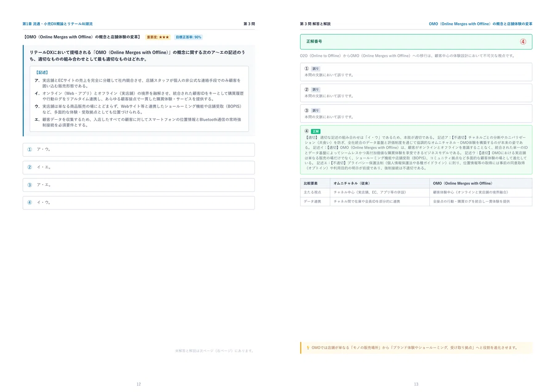Click the intro sentence starting O2O（Online to Offline）
Viewport: 555px width, 392px height.
point(407,56)
